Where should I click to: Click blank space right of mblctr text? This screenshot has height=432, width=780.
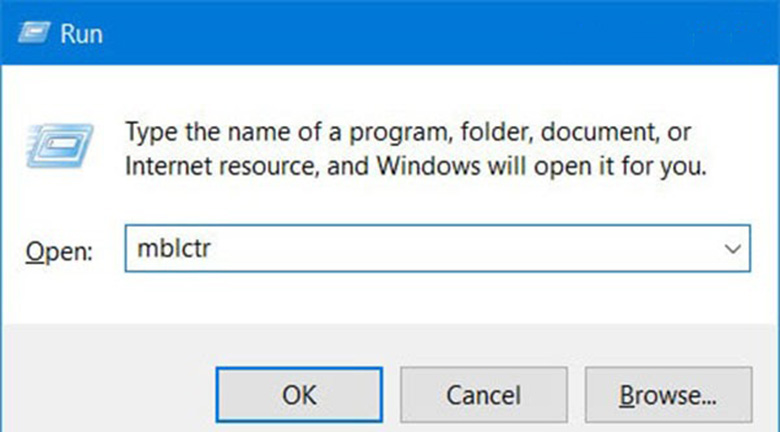pyautogui.click(x=463, y=248)
